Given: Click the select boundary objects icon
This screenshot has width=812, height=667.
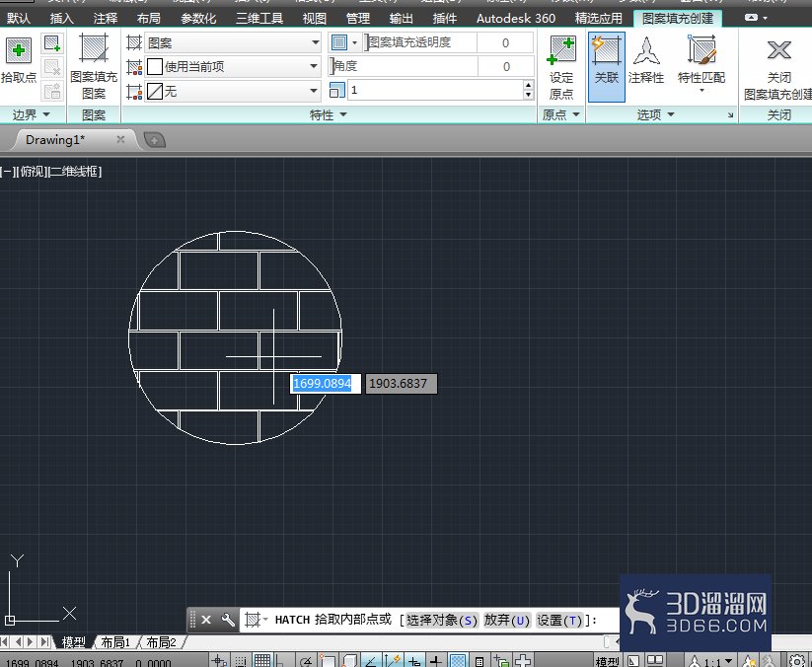Looking at the screenshot, I should coord(51,44).
